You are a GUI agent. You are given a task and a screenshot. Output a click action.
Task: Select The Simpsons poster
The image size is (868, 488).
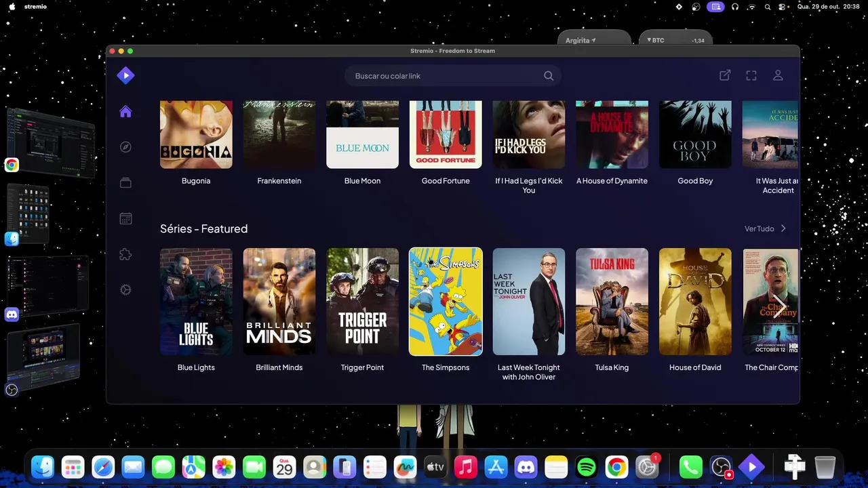[x=446, y=302]
